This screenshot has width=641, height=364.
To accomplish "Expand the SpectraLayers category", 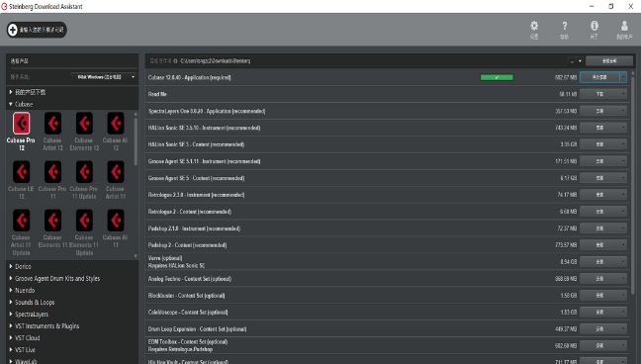I will (x=11, y=315).
